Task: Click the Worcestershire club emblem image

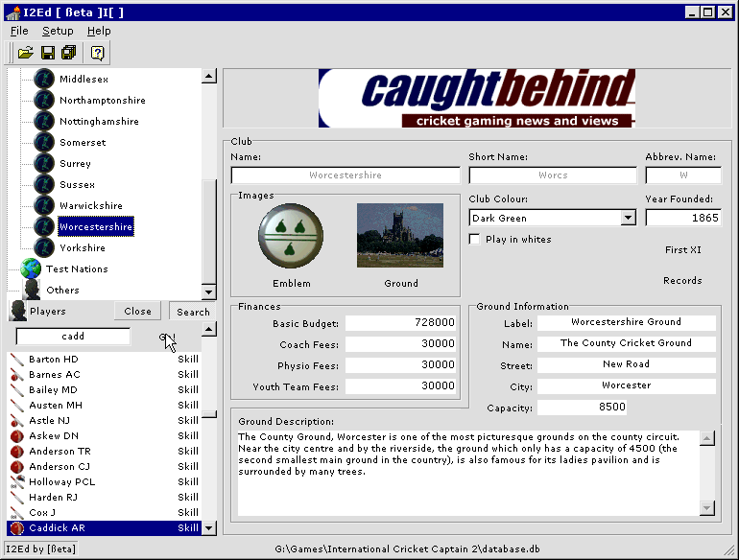Action: point(291,236)
